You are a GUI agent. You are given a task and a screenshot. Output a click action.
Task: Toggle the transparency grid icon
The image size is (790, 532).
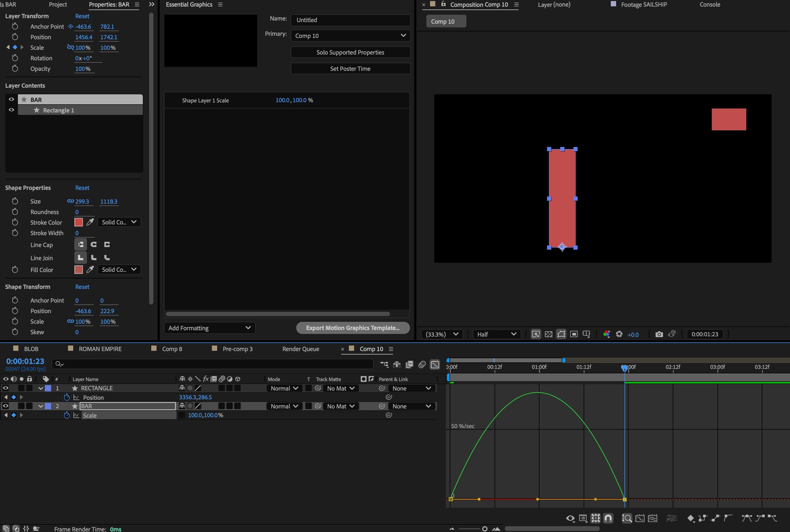click(548, 334)
